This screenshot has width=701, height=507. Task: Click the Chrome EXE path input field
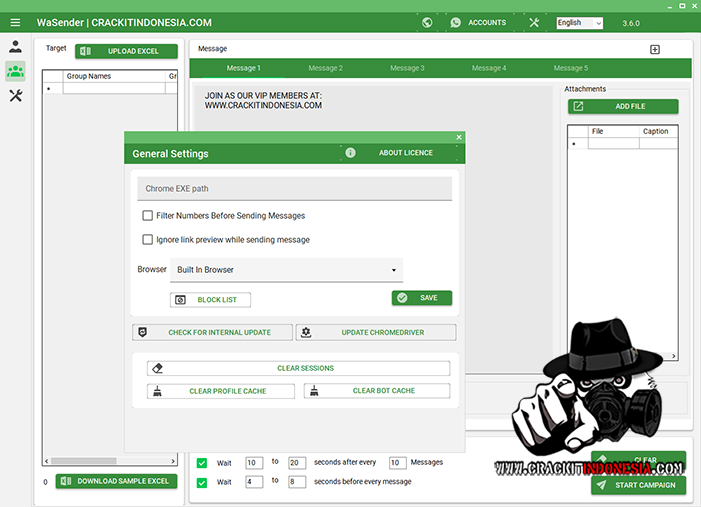point(294,188)
